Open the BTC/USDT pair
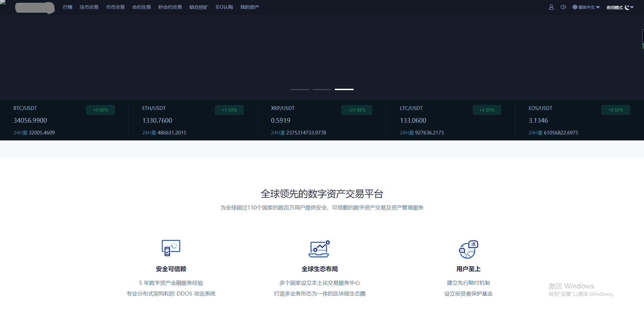This screenshot has height=313, width=644. click(25, 108)
